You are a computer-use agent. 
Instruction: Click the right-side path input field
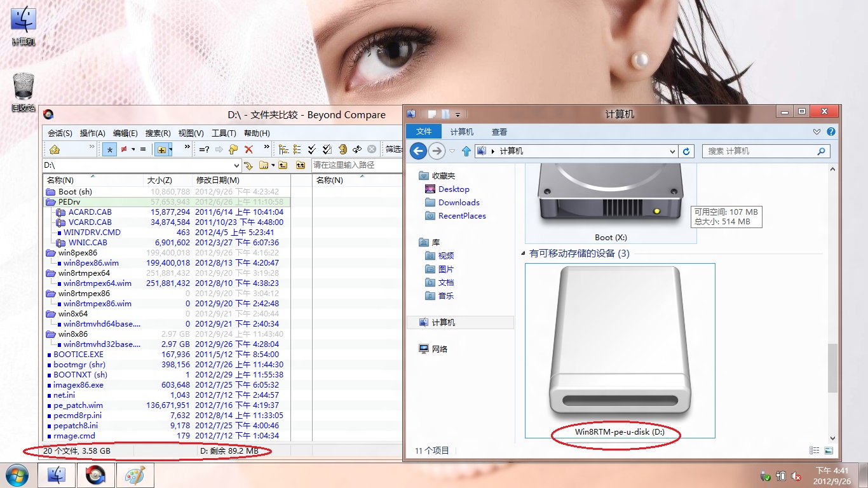(356, 165)
